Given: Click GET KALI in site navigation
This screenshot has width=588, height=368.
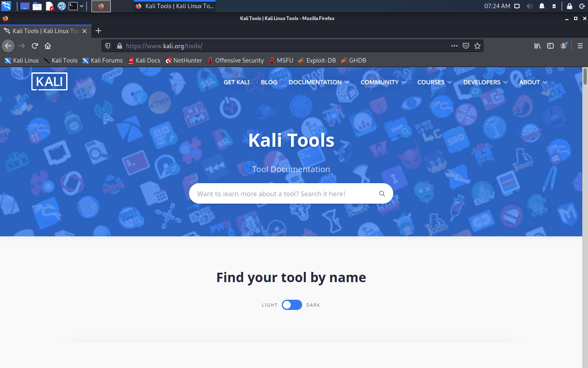Looking at the screenshot, I should [236, 82].
